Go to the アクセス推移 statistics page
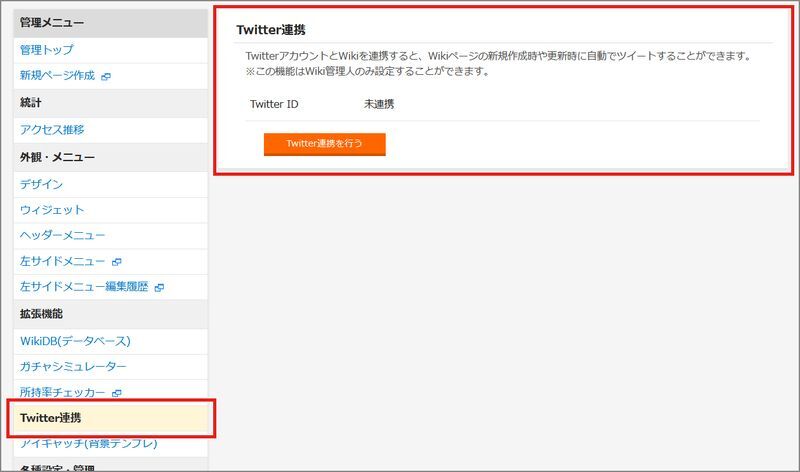The width and height of the screenshot is (800, 472). tap(52, 129)
